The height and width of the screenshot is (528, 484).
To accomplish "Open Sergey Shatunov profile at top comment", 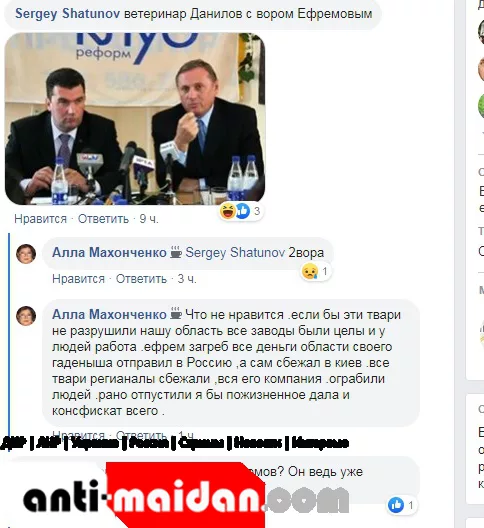I will [67, 14].
